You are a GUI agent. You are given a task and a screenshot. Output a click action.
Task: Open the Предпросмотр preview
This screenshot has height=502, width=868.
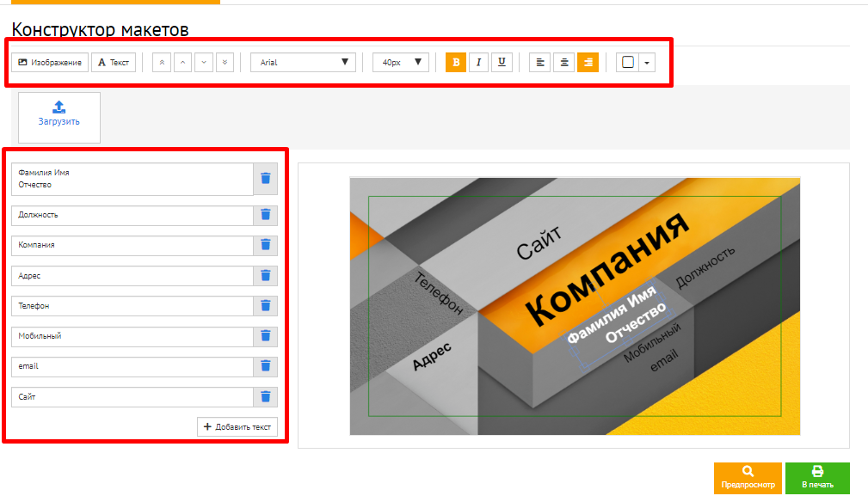[748, 478]
